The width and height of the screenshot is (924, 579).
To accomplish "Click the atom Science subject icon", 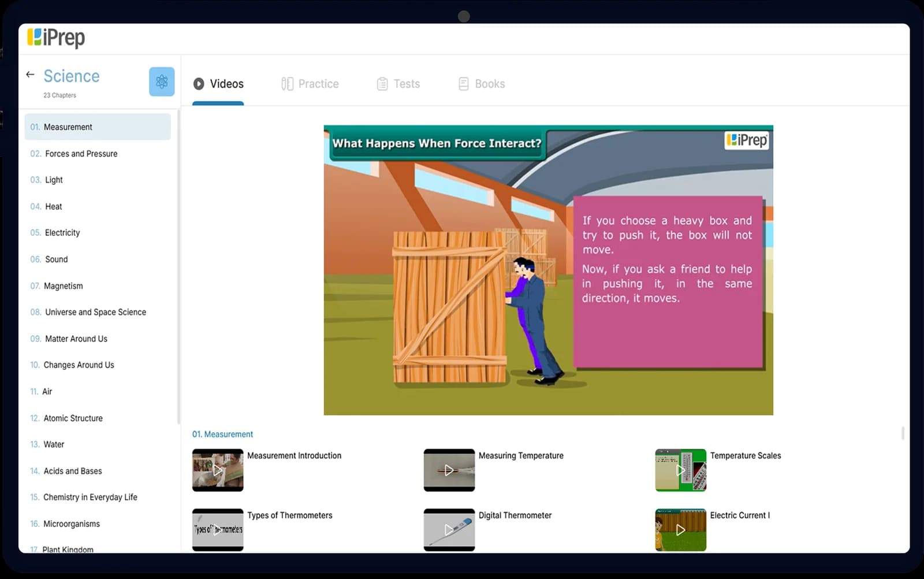I will (x=162, y=81).
